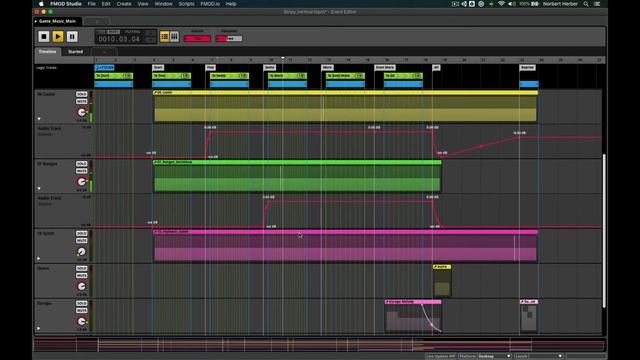Click the timeline overview strip at the bottom

(320, 344)
